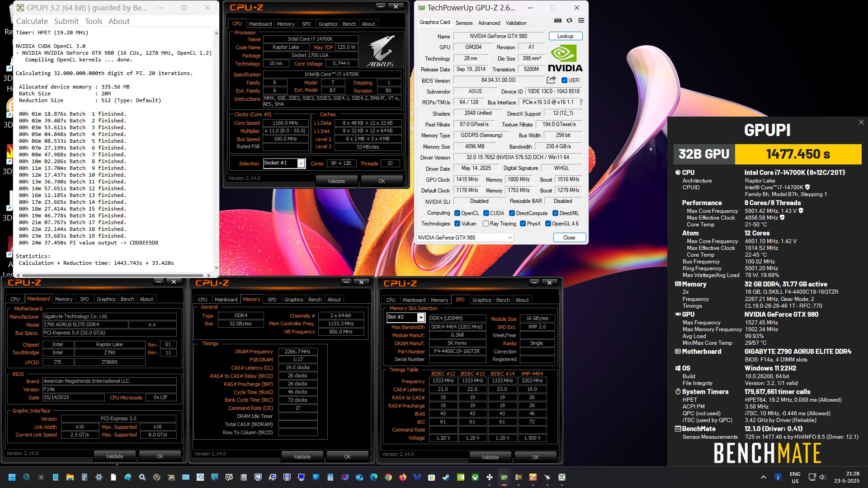Click OK in the CPU-Z SPD window
This screenshot has width=868, height=488.
point(535,457)
